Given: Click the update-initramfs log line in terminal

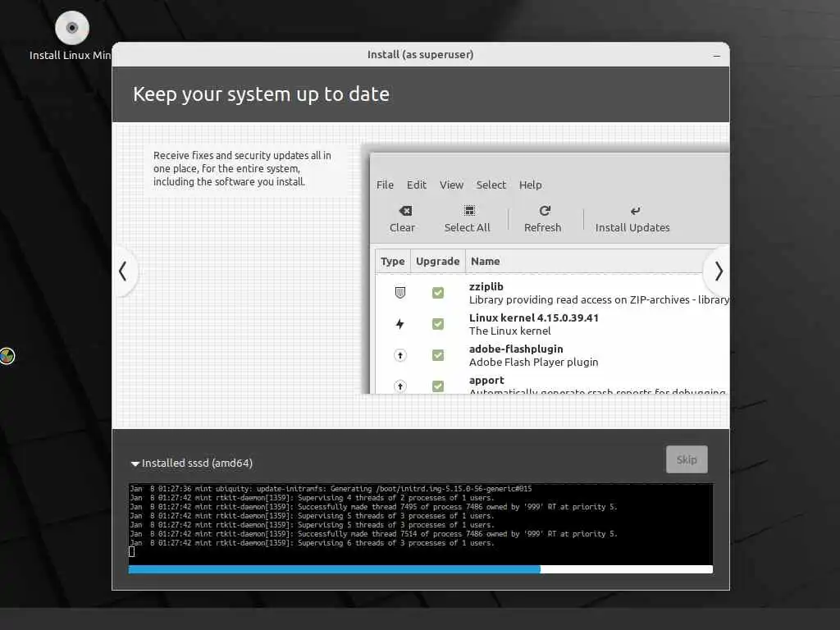Looking at the screenshot, I should pos(331,489).
